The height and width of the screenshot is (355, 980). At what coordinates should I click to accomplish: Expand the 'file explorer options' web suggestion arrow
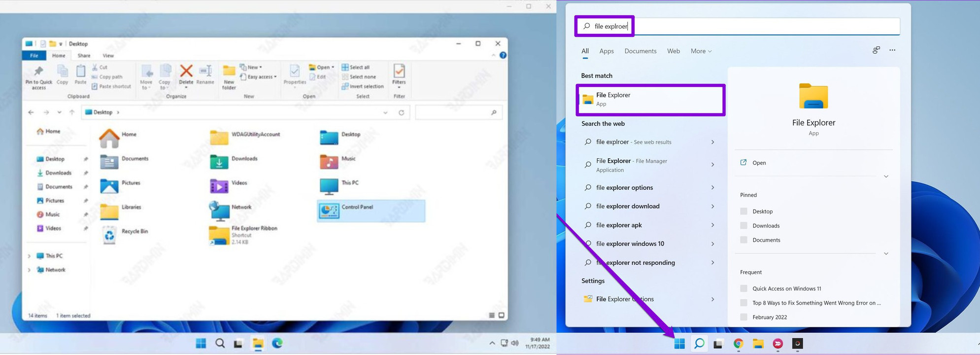pyautogui.click(x=712, y=188)
